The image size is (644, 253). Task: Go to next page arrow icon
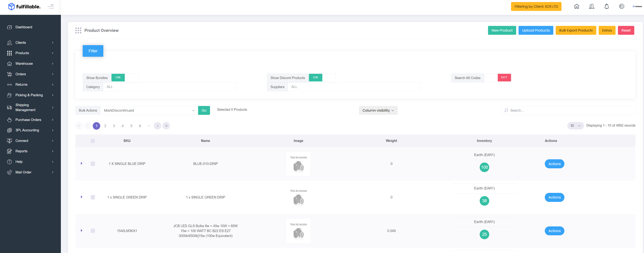158,126
